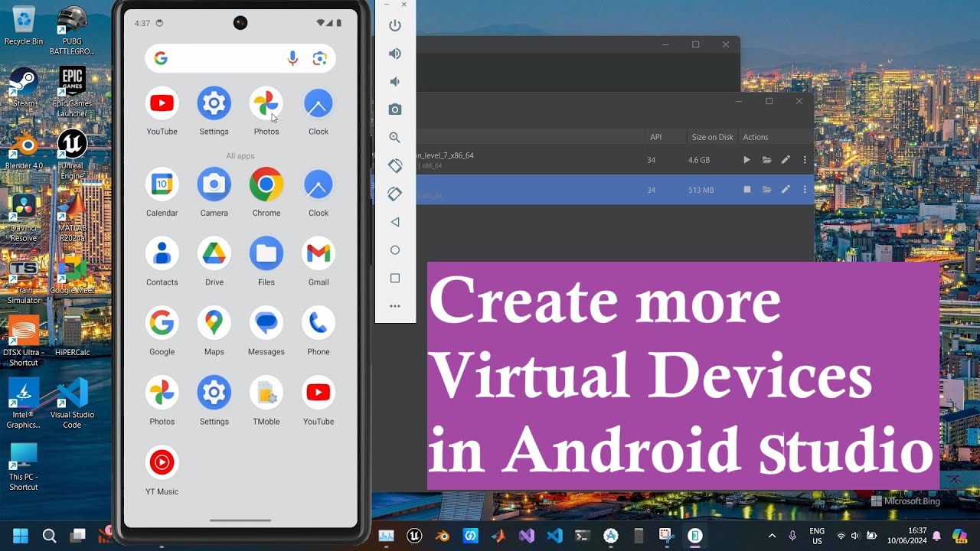Open more actions menu for 513 MB device
The image size is (980, 551).
[x=805, y=189]
